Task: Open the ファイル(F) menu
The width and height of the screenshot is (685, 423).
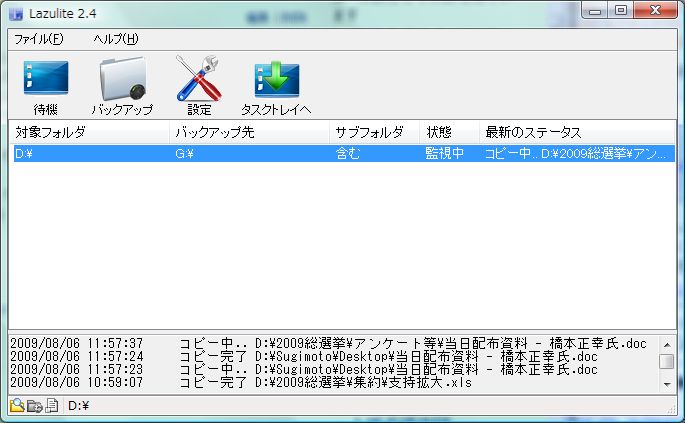Action: click(x=38, y=39)
